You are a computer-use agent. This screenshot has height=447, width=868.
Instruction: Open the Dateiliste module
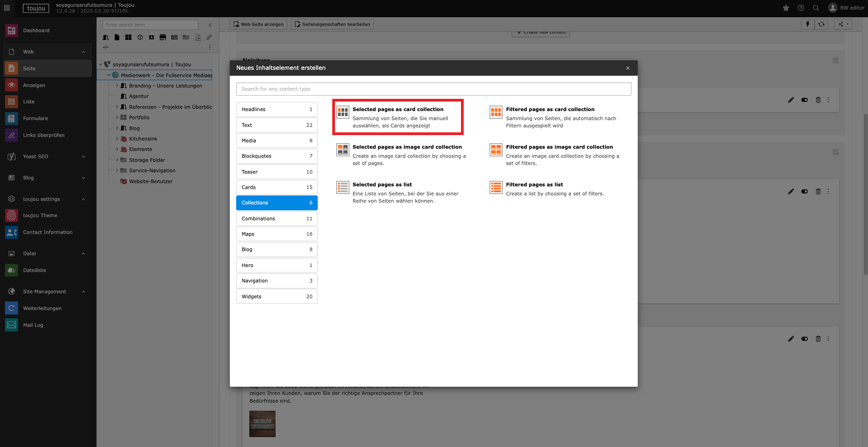[x=34, y=270]
